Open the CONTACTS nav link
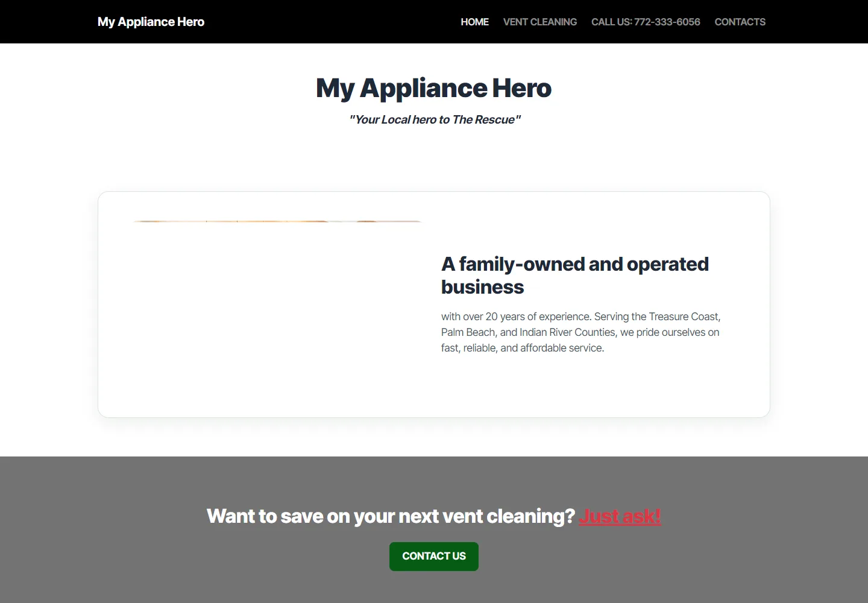The image size is (868, 603). pos(740,22)
